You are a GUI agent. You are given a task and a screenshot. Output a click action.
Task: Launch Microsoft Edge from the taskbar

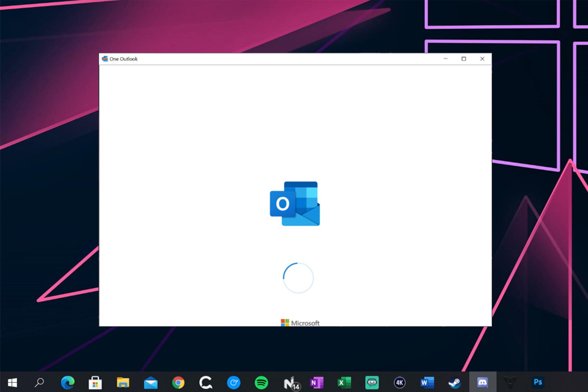pyautogui.click(x=67, y=382)
